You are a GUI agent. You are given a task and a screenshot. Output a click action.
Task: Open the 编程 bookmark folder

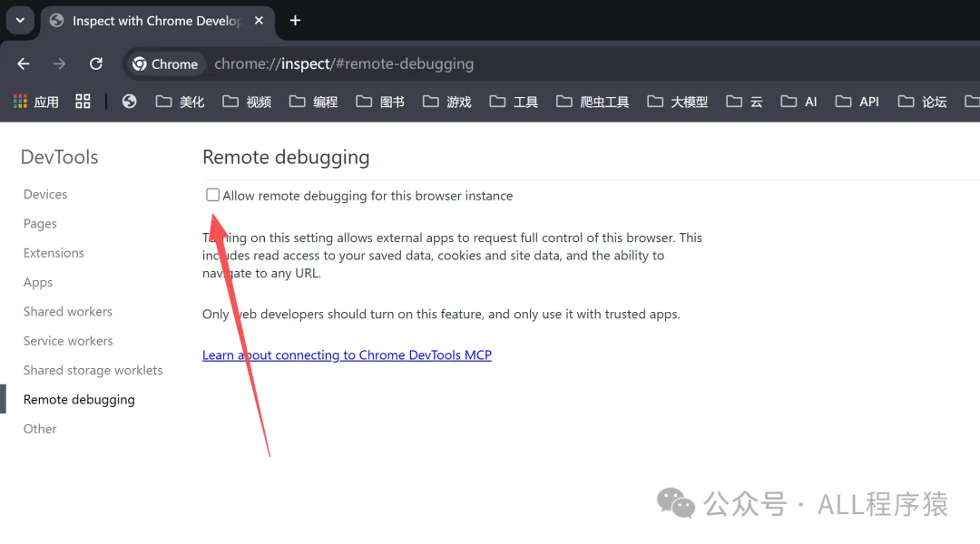314,102
